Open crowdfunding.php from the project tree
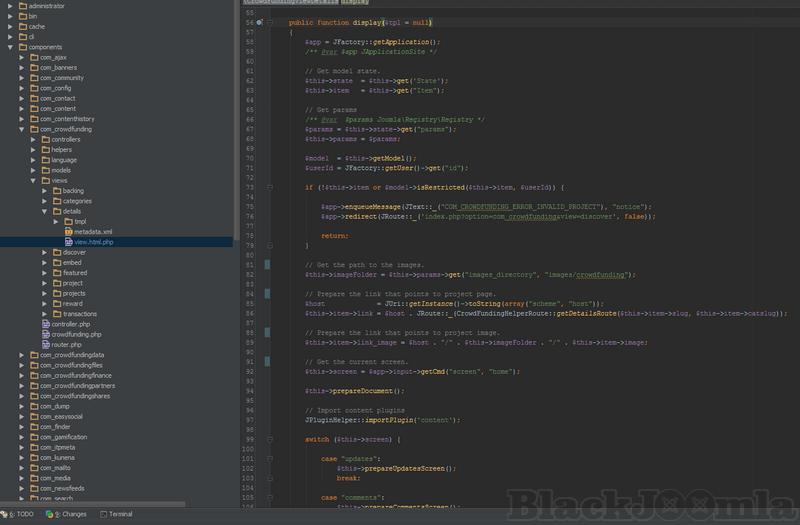Image resolution: width=800 pixels, height=525 pixels. tap(76, 334)
